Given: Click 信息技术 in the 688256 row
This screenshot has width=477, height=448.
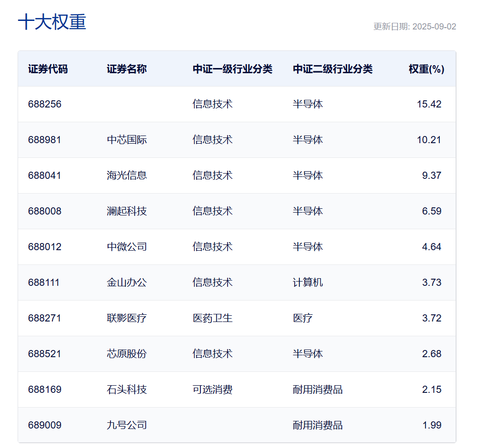Looking at the screenshot, I should coord(212,104).
